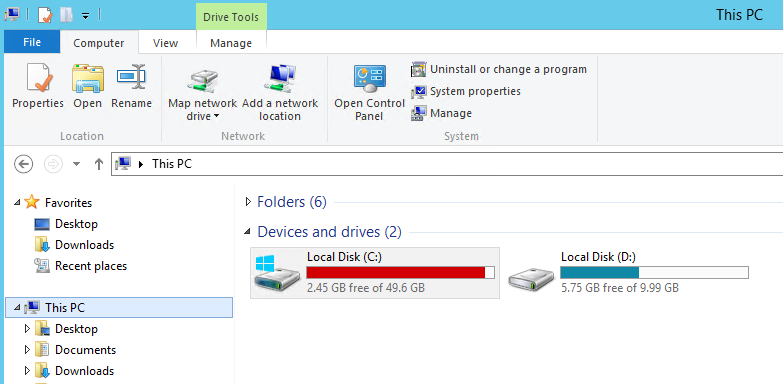783x384 pixels.
Task: Click the Up one level arrow
Action: 99,164
